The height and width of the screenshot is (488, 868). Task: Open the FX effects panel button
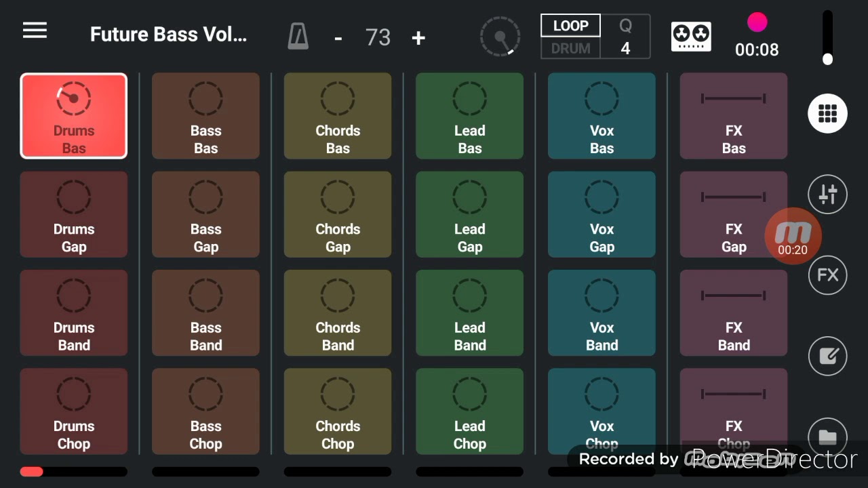pos(827,275)
